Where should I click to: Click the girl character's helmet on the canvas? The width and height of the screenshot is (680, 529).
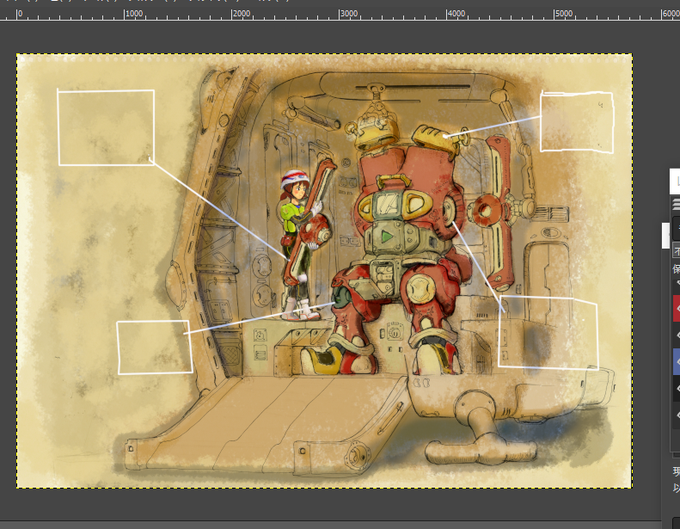click(295, 179)
